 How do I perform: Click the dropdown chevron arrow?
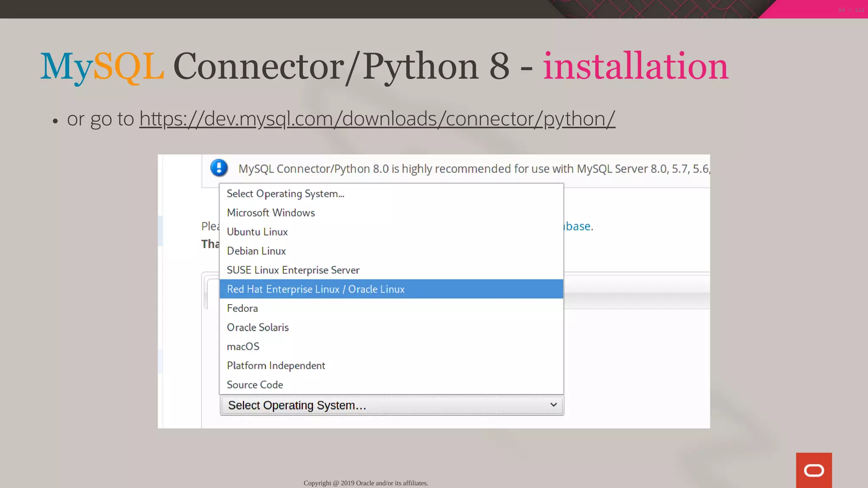[x=553, y=405]
